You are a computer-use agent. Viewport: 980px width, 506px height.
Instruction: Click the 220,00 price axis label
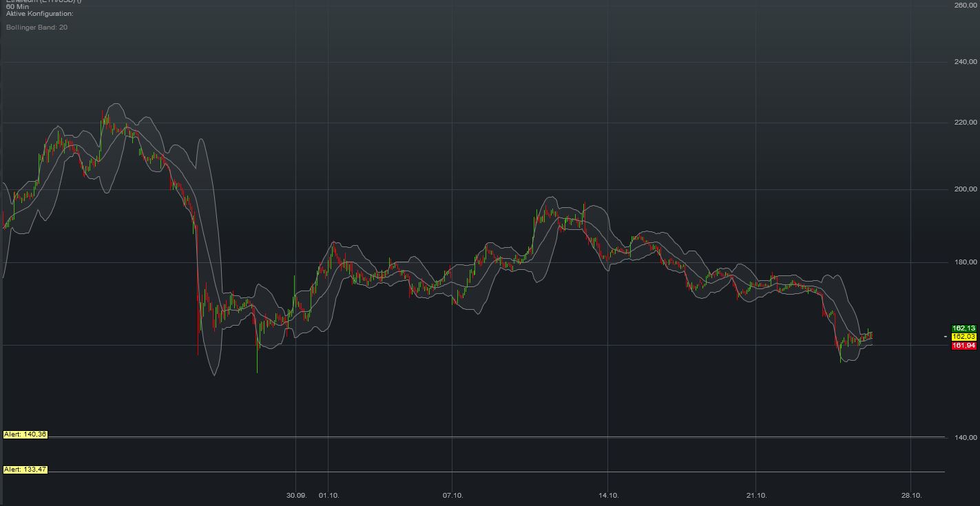(966, 123)
